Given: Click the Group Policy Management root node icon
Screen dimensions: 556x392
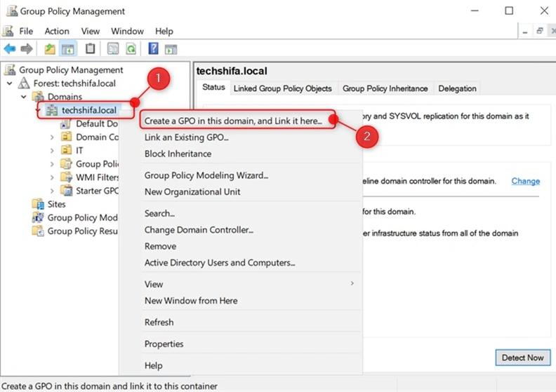Looking at the screenshot, I should click(10, 69).
